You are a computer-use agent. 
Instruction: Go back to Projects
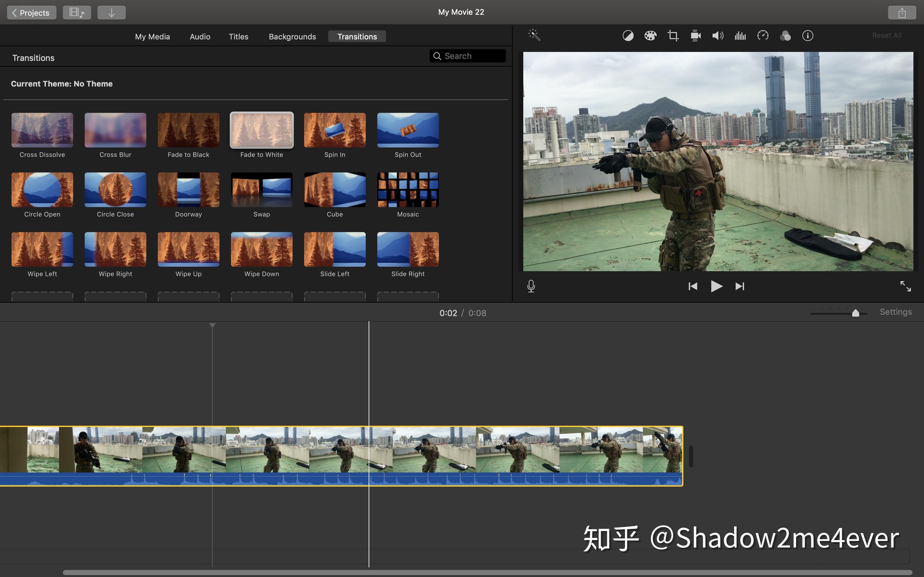31,12
